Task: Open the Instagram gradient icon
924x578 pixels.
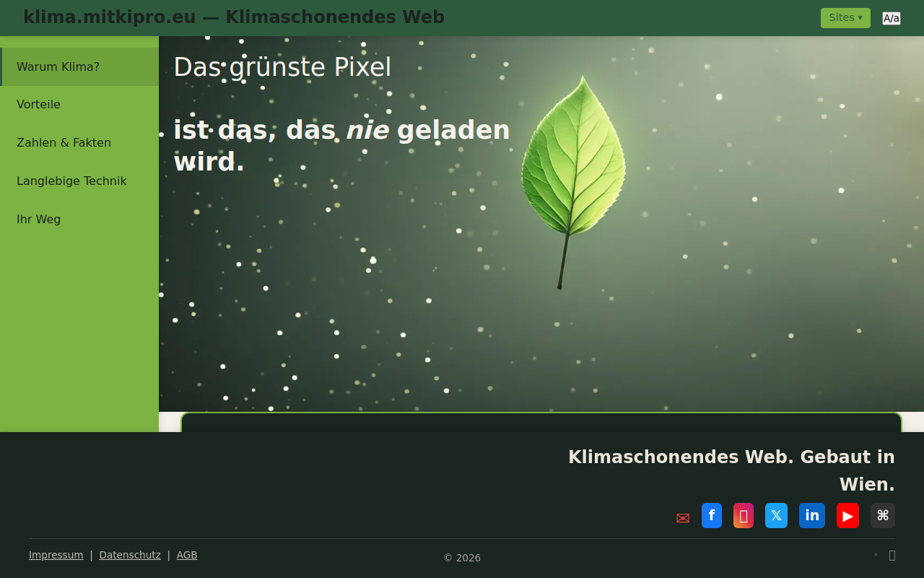Action: click(x=744, y=515)
